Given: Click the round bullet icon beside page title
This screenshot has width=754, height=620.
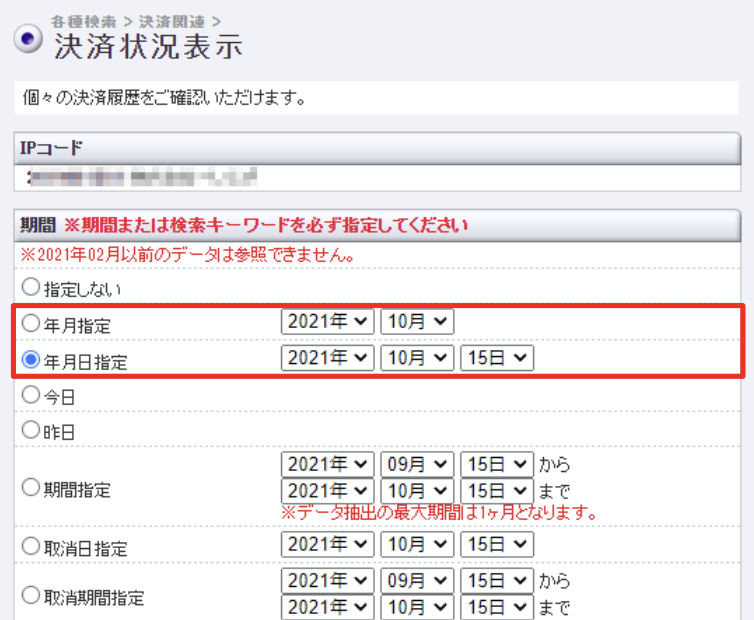Looking at the screenshot, I should click(28, 38).
